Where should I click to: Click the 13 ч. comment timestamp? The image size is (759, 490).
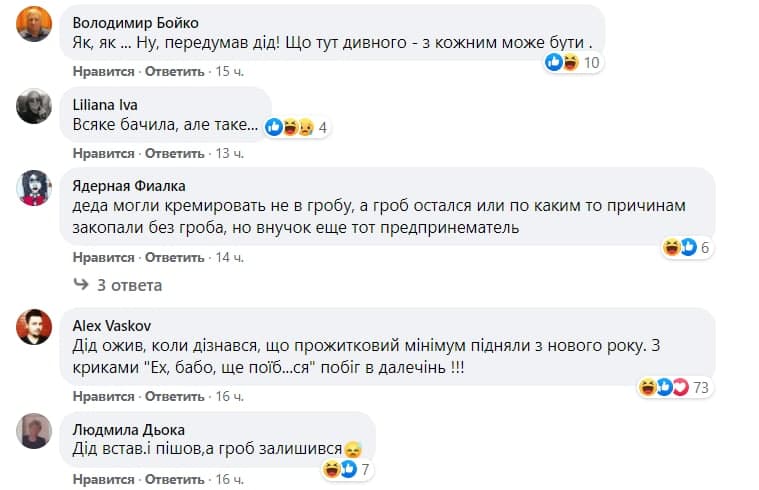point(229,153)
